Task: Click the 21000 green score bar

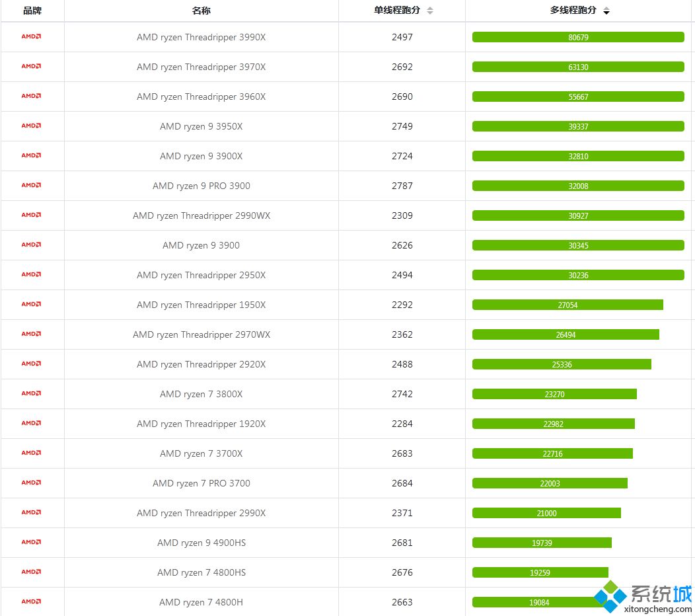Action: click(546, 513)
